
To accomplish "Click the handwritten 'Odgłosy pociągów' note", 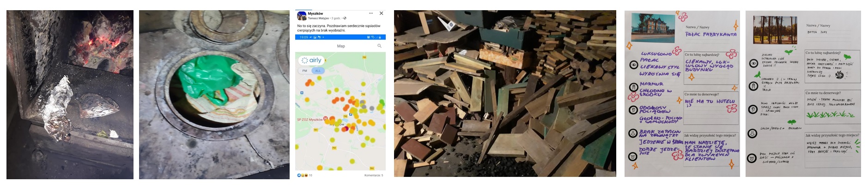I will click(x=655, y=109).
